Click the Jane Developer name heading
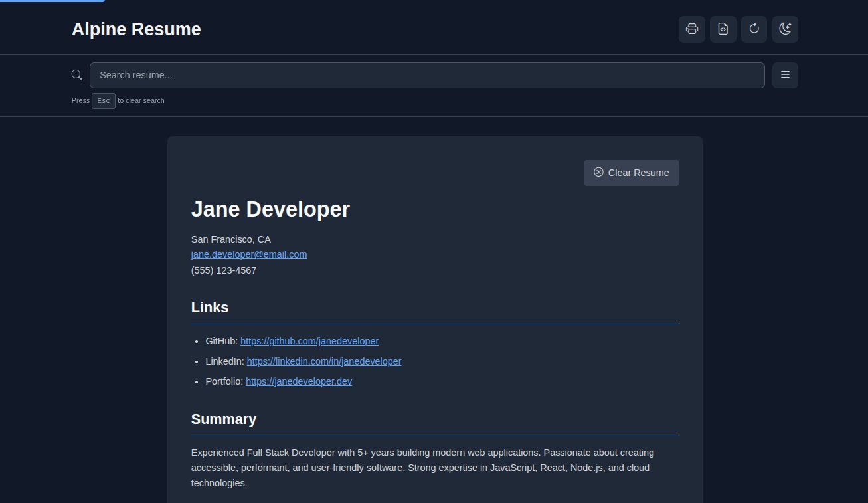The width and height of the screenshot is (868, 503). (x=270, y=209)
